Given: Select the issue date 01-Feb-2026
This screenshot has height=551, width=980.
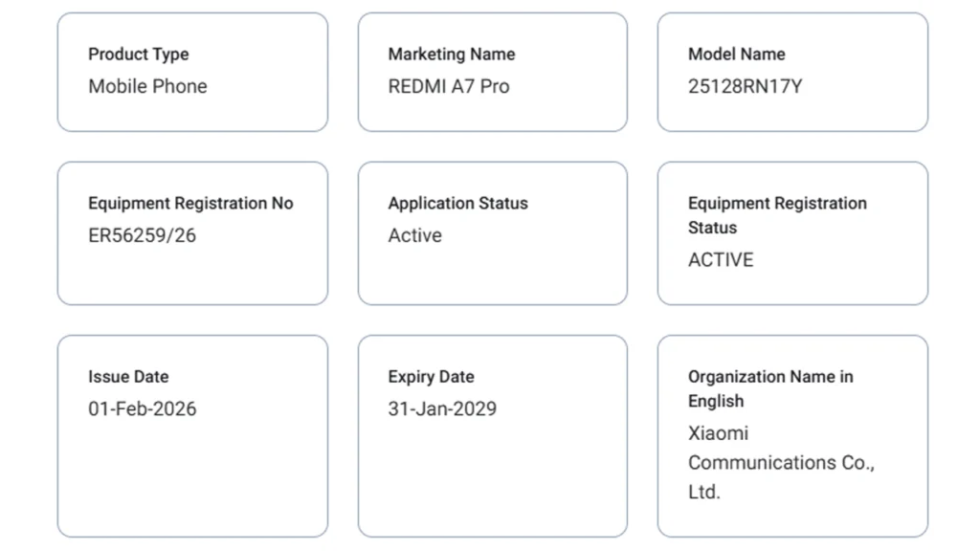Looking at the screenshot, I should (x=143, y=408).
